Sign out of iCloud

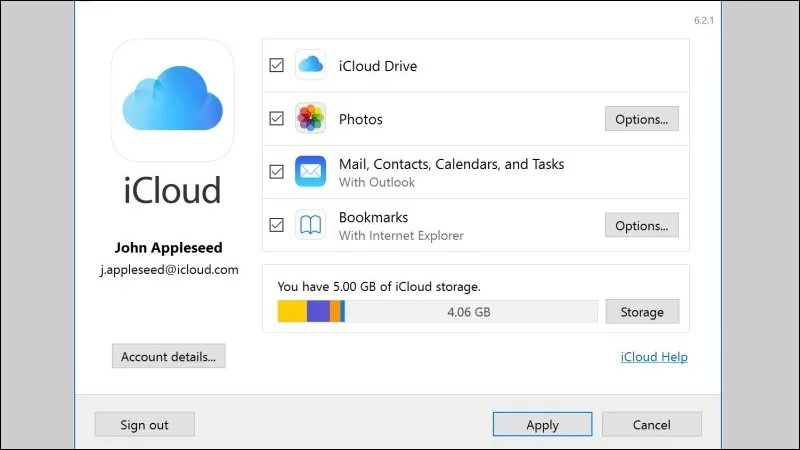click(x=144, y=424)
